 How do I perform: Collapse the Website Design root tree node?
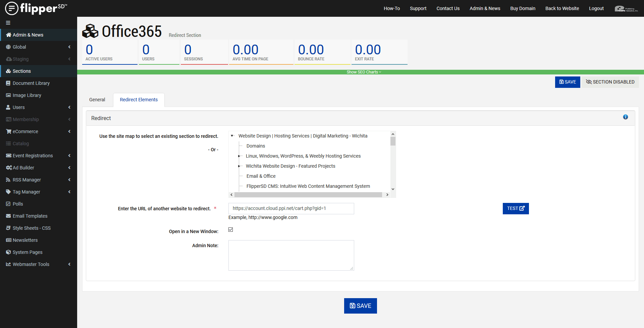tap(232, 136)
